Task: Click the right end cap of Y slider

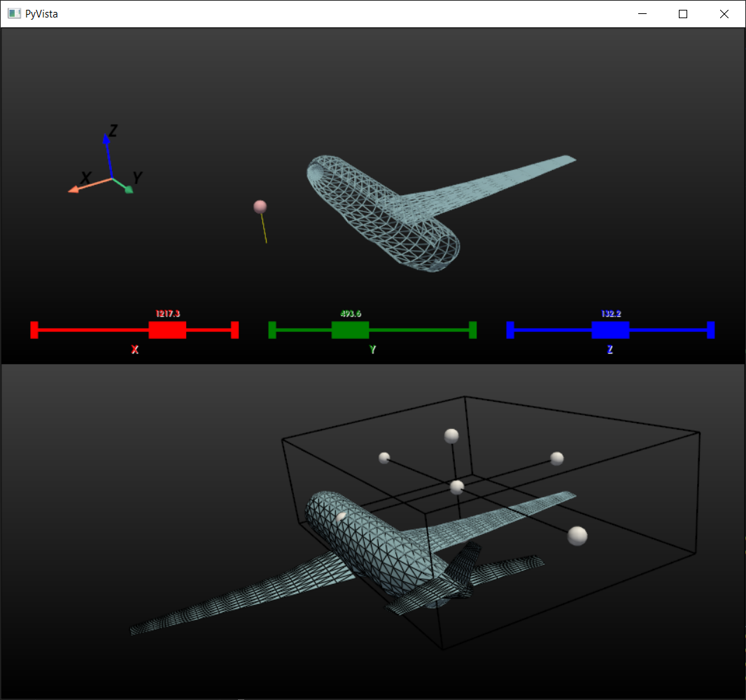Action: tap(473, 330)
